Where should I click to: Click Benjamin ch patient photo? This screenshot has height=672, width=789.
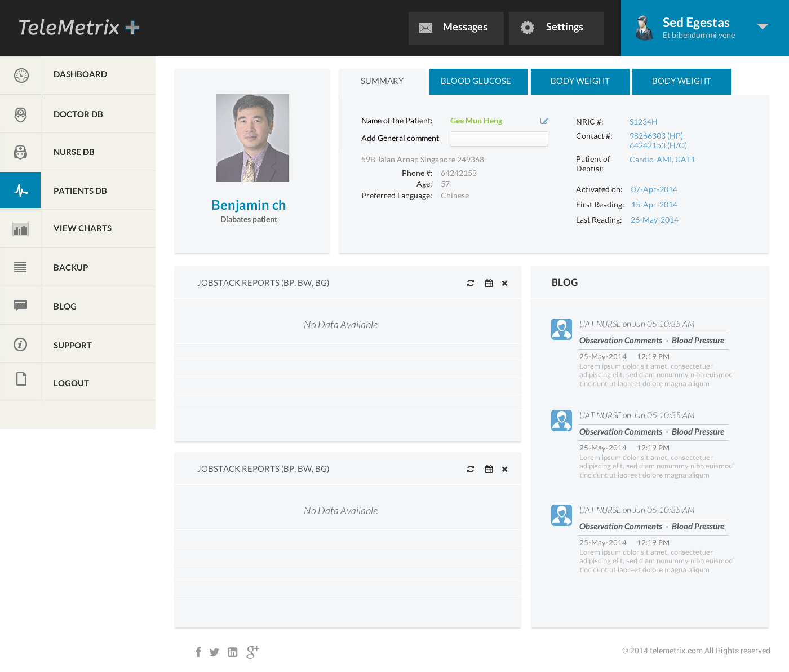[252, 138]
